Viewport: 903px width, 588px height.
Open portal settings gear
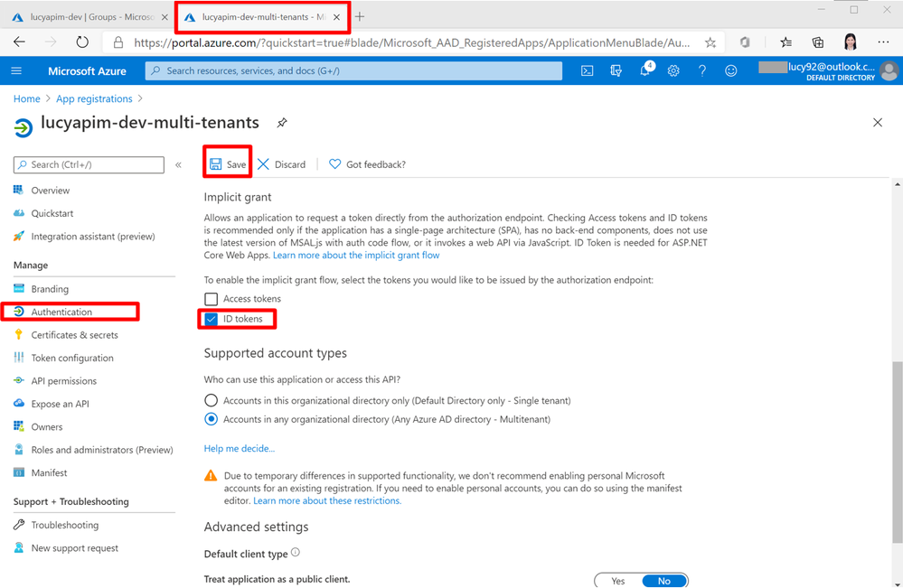coord(673,70)
